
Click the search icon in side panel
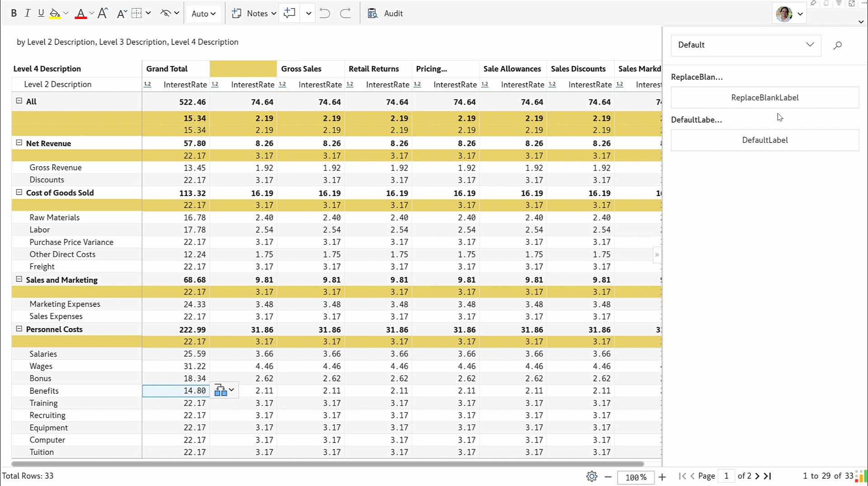click(x=837, y=45)
